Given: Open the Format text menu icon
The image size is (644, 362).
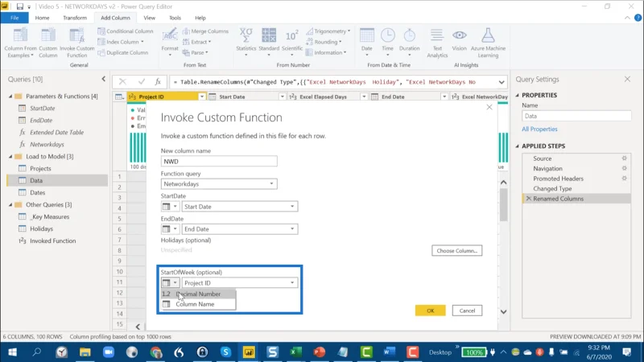Looking at the screenshot, I should pos(170,43).
